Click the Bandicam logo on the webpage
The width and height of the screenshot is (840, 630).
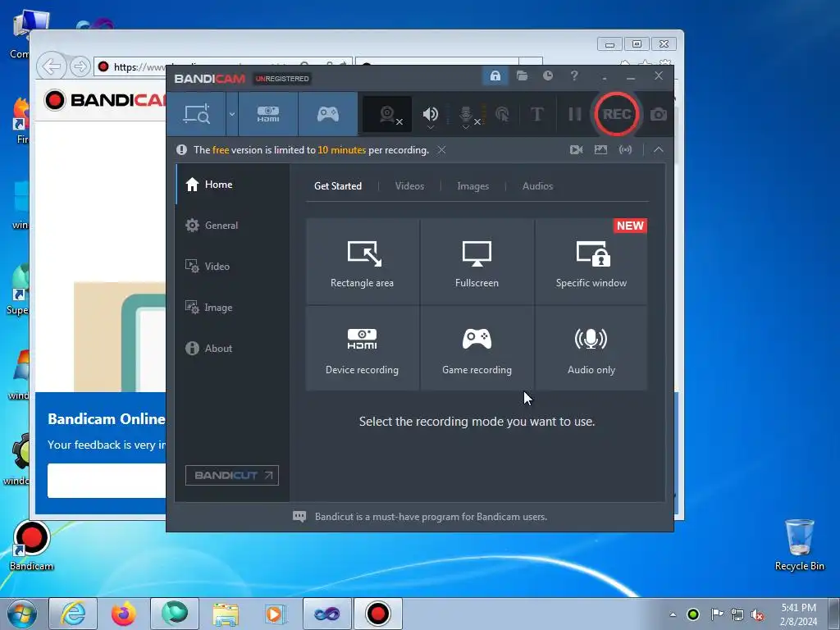(105, 100)
